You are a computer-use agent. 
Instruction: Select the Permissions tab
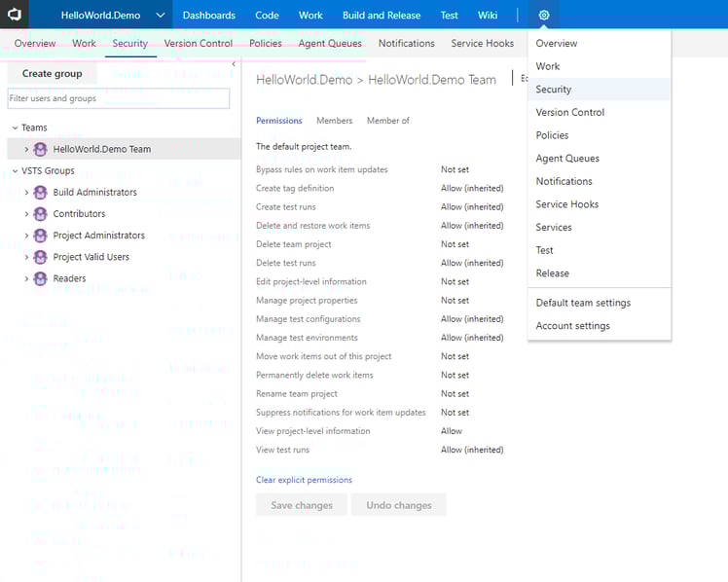click(x=279, y=121)
